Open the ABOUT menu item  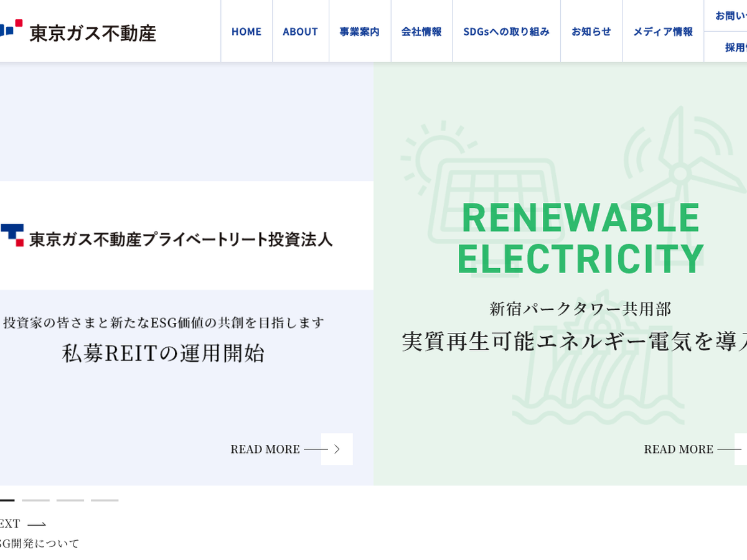(300, 32)
